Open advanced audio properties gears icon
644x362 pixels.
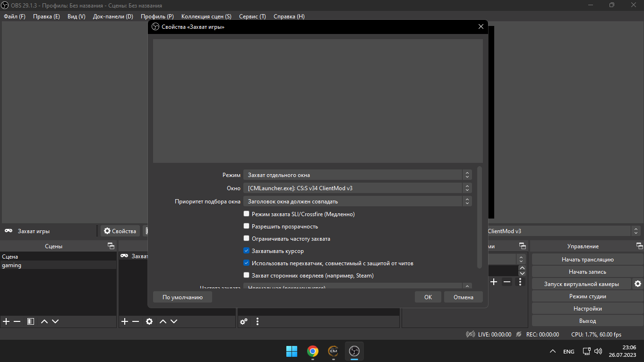click(244, 321)
